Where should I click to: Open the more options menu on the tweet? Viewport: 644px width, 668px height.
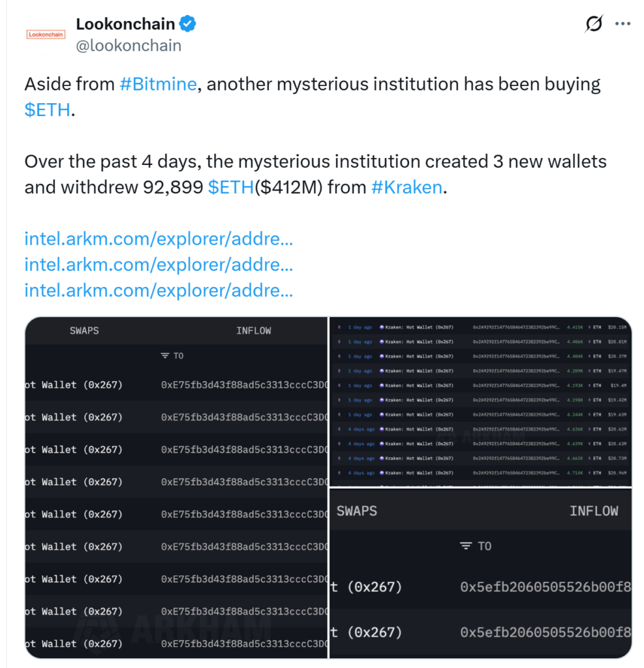[x=623, y=23]
